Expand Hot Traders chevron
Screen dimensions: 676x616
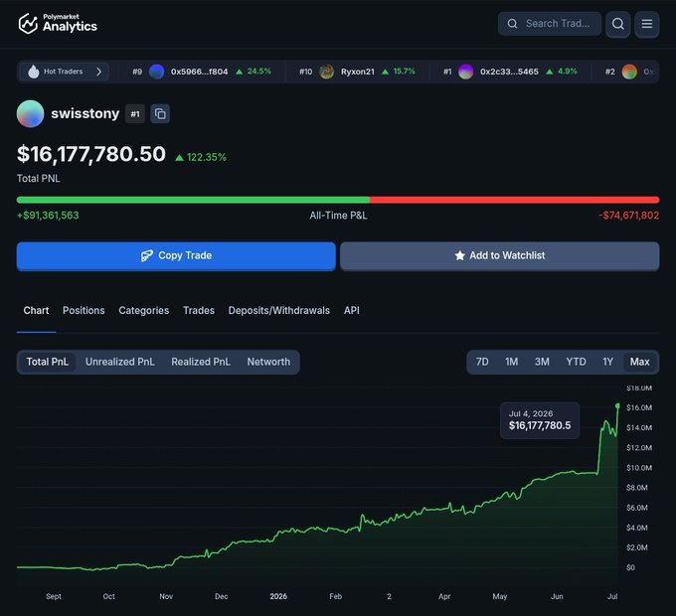click(x=98, y=72)
